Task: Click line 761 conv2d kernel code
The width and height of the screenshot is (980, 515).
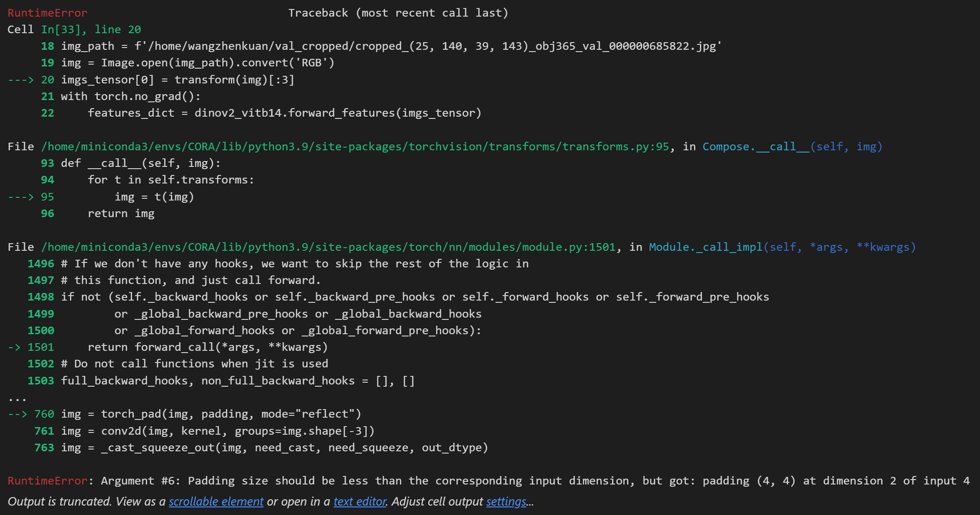Action: (218, 431)
